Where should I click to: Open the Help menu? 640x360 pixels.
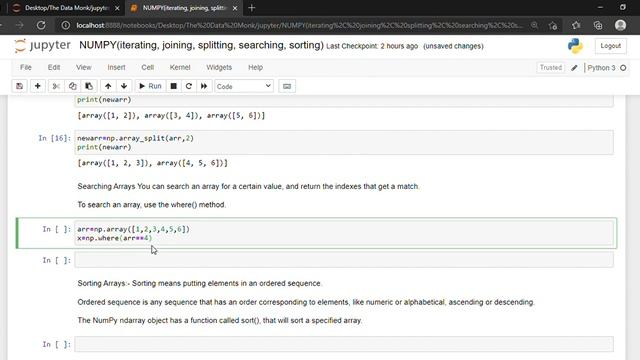click(256, 67)
